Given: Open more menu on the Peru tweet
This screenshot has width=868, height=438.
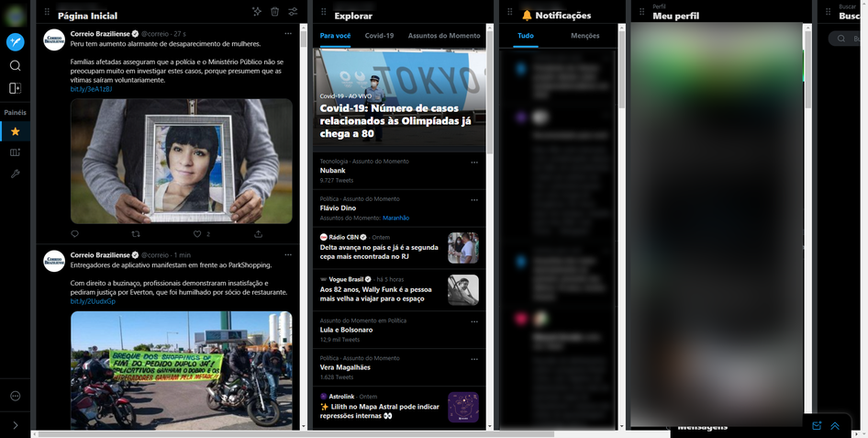Looking at the screenshot, I should coord(288,34).
